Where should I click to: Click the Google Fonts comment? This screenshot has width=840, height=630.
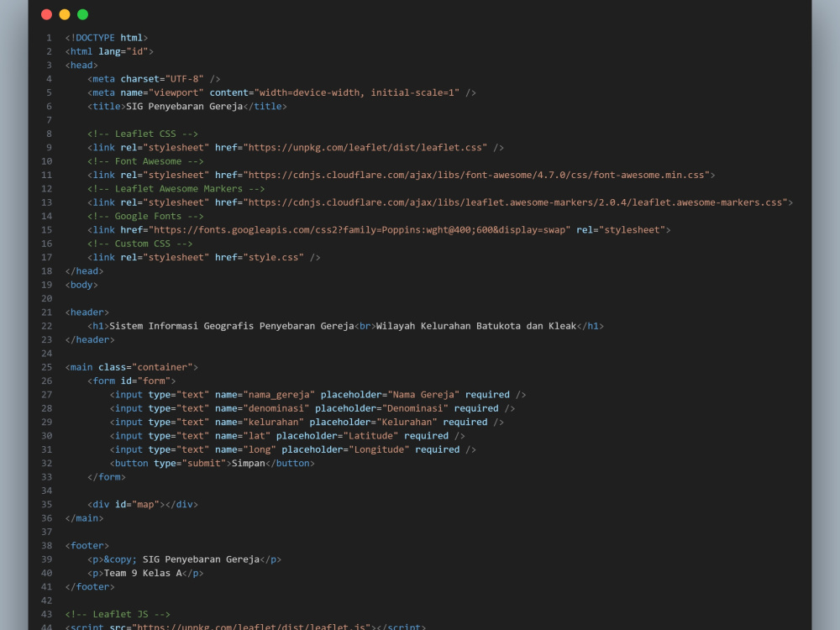[x=145, y=216]
